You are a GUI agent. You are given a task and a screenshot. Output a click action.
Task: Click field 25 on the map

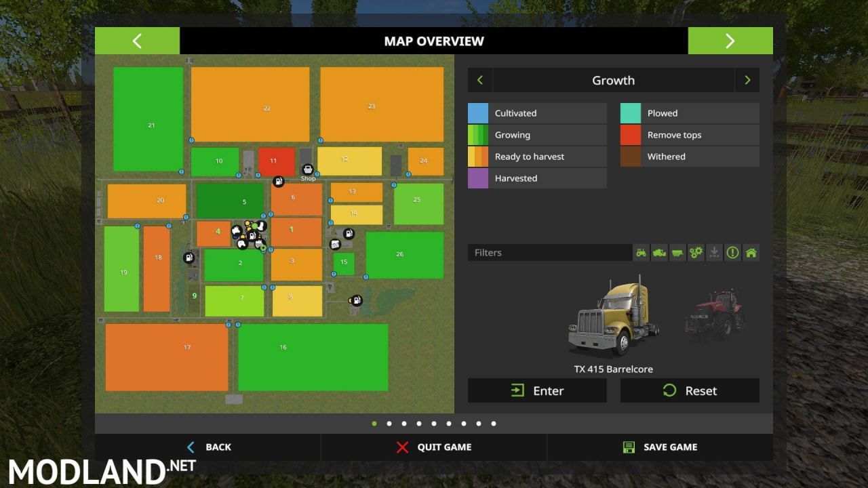419,203
